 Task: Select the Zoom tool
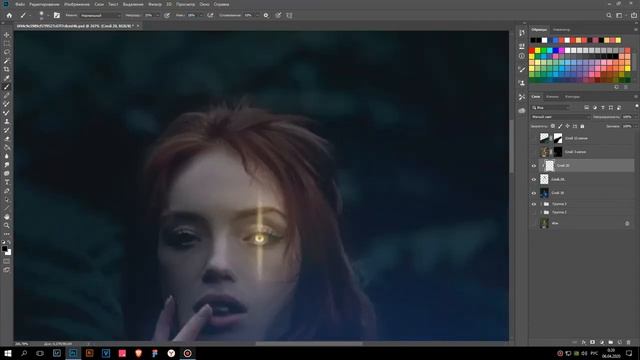(7, 225)
